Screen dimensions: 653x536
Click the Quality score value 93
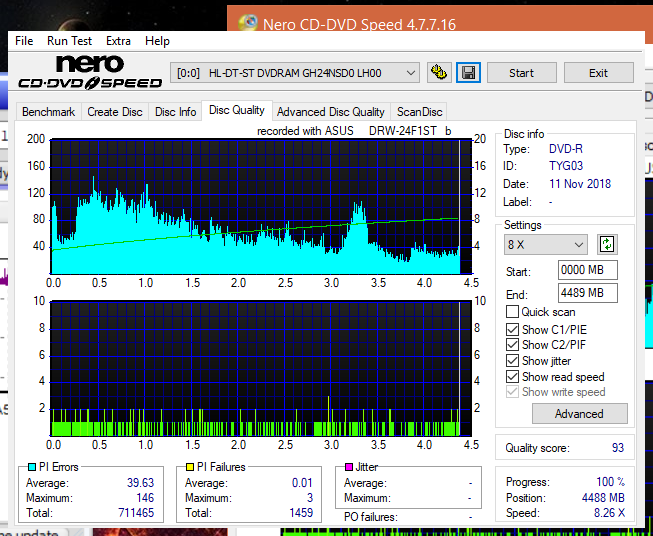618,448
